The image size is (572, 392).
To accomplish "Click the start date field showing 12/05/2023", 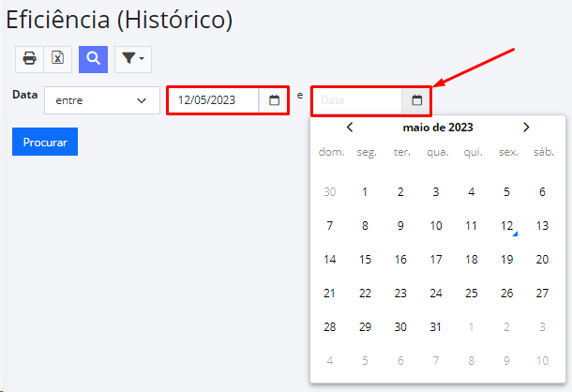I will (214, 100).
